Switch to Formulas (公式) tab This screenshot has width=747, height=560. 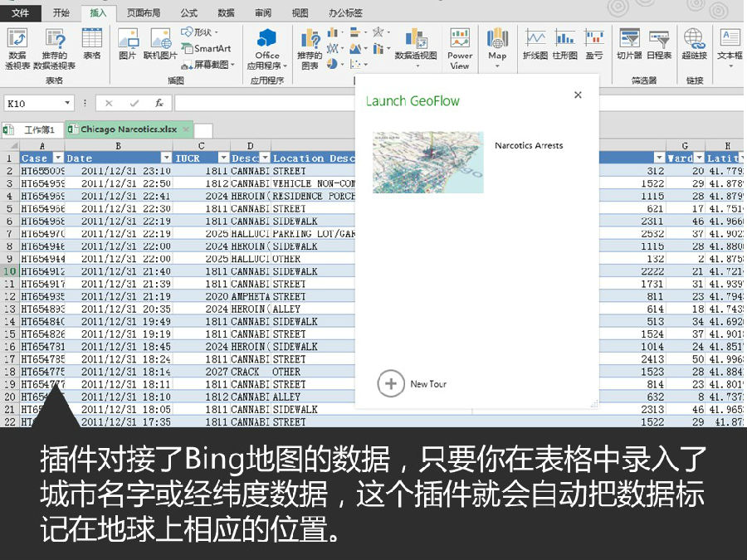pos(188,12)
